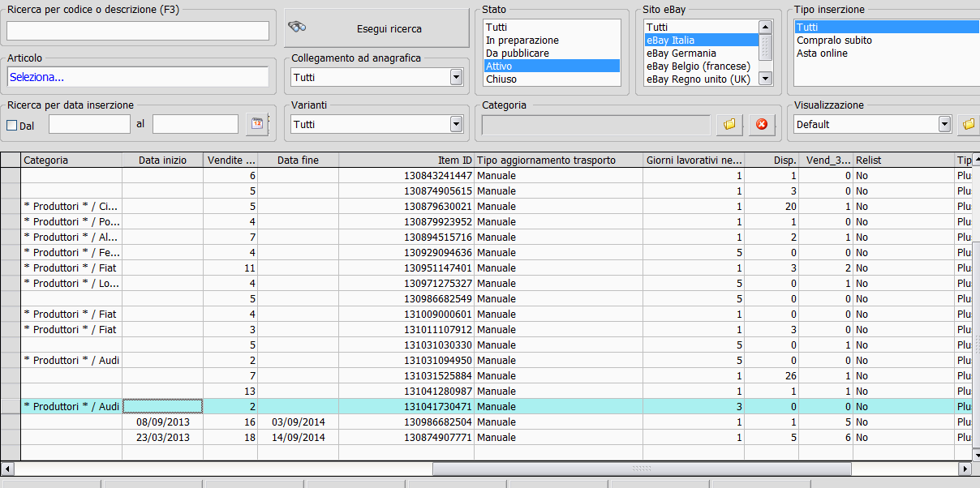Screen dimensions: 980x488
Task: Click date 23/03/2013 cell
Action: [x=162, y=437]
